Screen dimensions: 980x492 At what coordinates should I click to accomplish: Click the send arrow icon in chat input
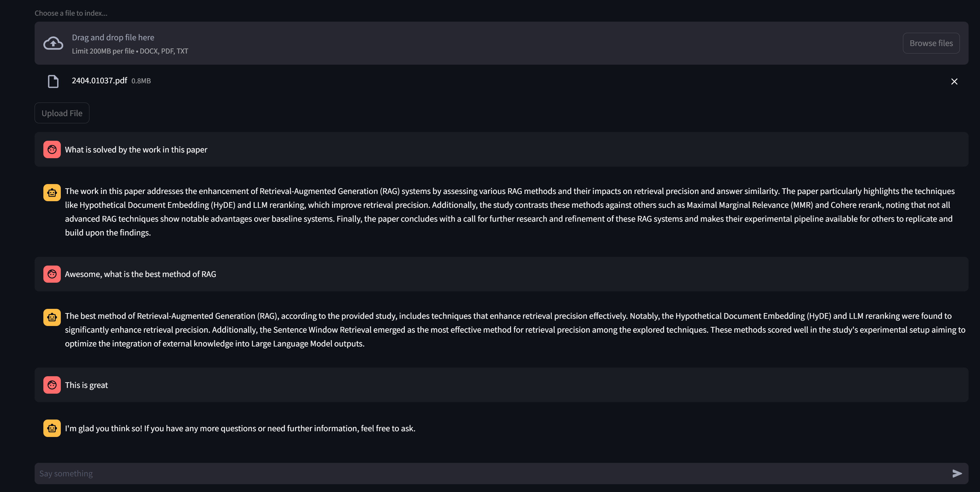point(957,473)
